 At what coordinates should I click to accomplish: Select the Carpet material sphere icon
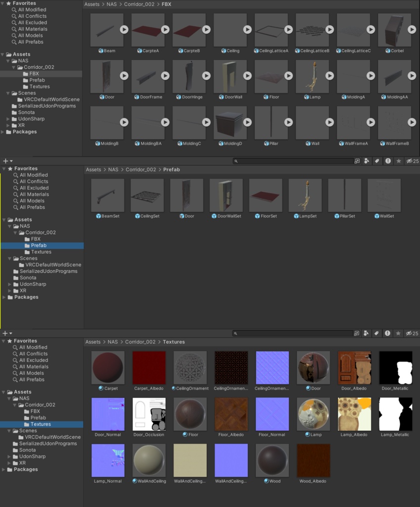tap(108, 367)
